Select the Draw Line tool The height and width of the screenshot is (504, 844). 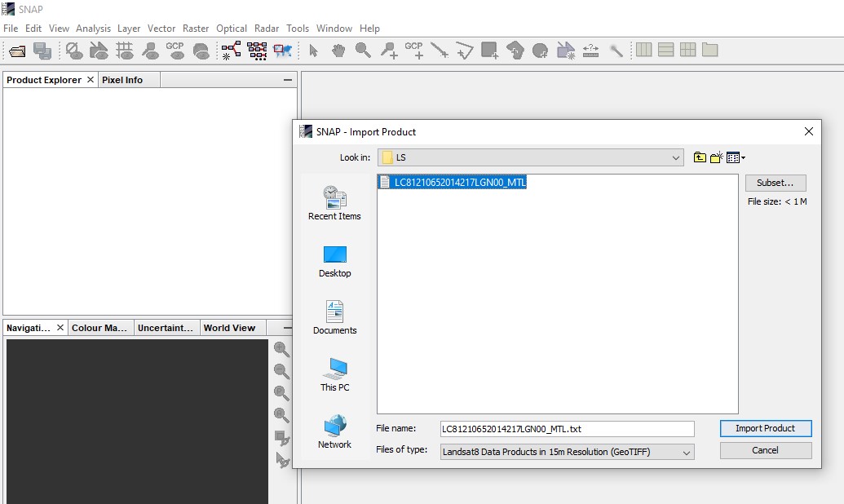pyautogui.click(x=440, y=51)
